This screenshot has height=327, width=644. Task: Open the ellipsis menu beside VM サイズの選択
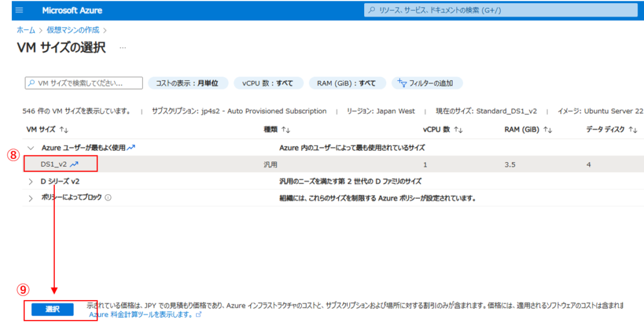tap(123, 48)
